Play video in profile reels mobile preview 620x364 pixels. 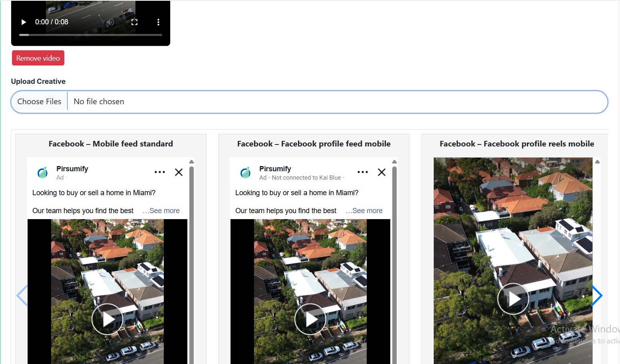click(x=513, y=299)
